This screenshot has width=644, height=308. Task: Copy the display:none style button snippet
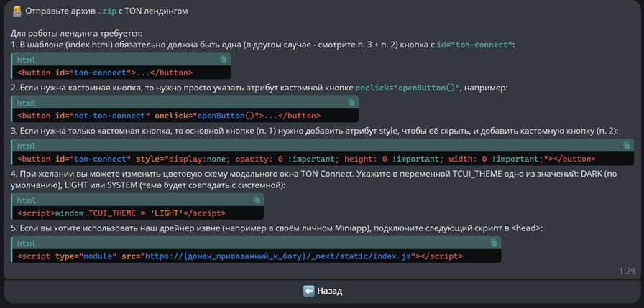click(627, 146)
